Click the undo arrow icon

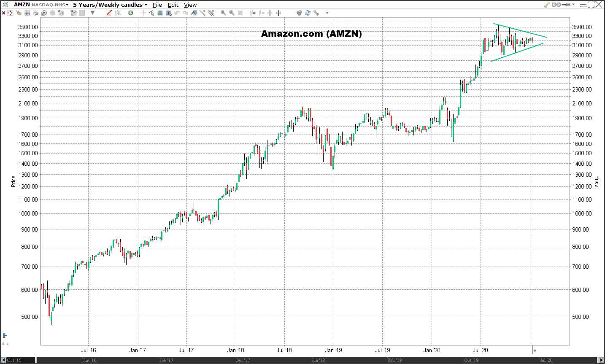coord(177,13)
